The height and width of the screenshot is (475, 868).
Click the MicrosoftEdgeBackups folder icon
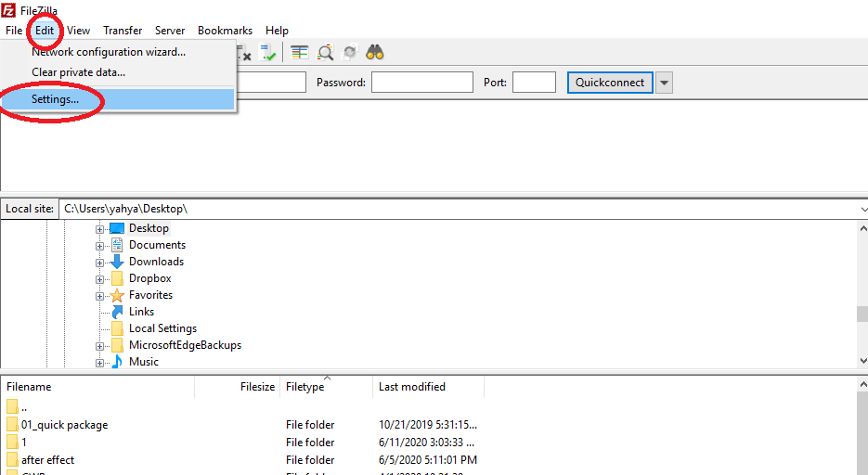pos(117,345)
